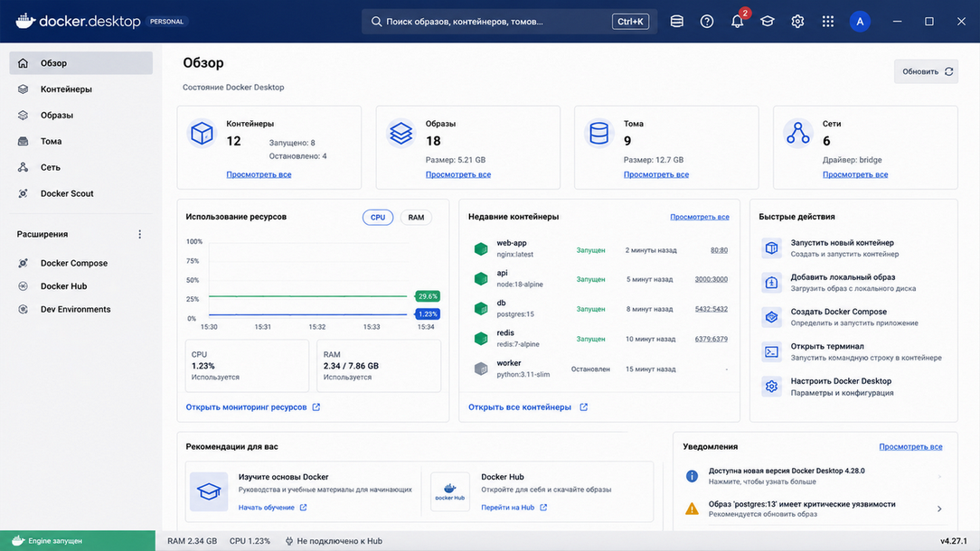
Task: Open port link 80:80 for web-app
Action: pos(719,250)
